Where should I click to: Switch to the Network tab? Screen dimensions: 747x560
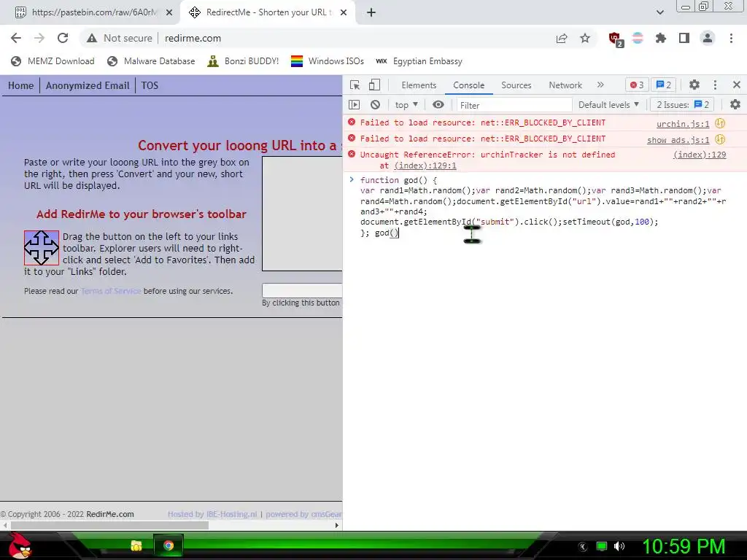[x=565, y=85]
